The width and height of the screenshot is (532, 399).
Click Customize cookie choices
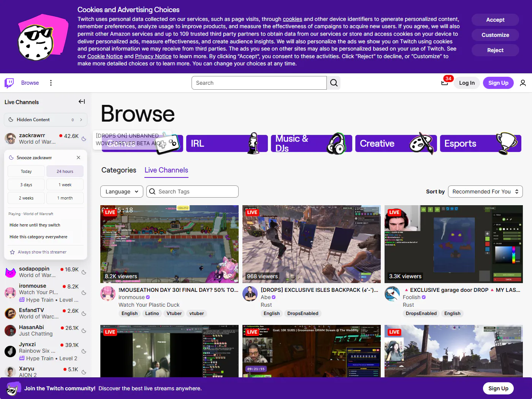coord(495,35)
